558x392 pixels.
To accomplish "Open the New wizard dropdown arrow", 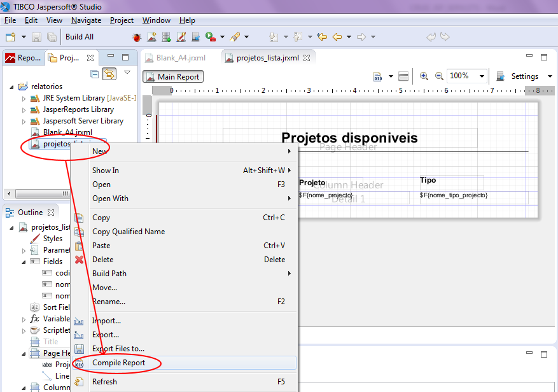I will [24, 37].
